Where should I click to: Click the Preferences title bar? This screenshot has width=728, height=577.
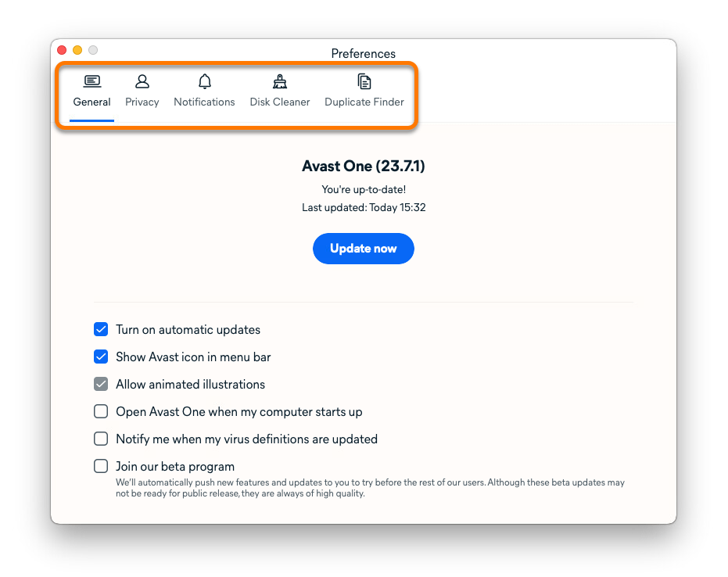tap(363, 53)
